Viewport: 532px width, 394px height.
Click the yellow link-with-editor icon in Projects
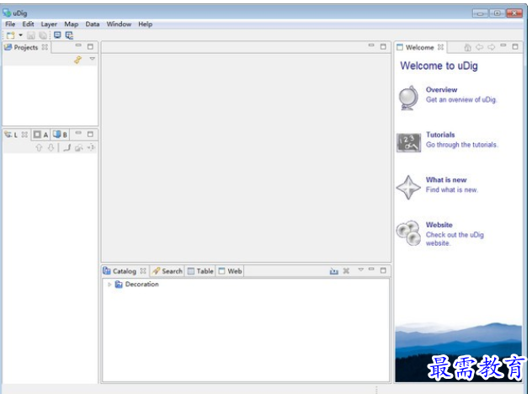78,60
